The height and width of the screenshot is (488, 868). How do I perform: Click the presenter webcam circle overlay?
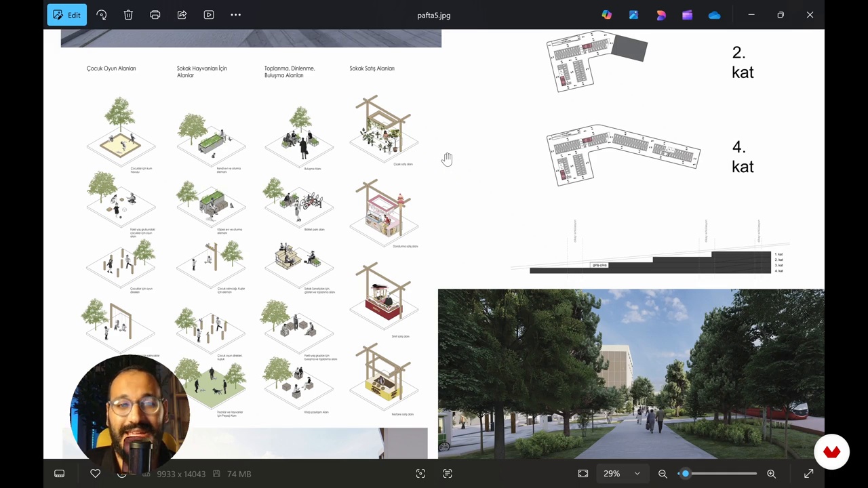pyautogui.click(x=130, y=413)
